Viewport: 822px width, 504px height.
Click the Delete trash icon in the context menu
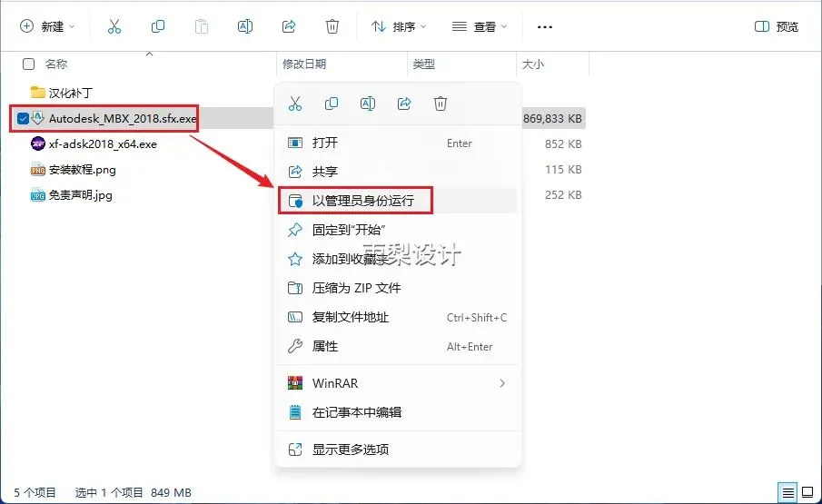441,104
